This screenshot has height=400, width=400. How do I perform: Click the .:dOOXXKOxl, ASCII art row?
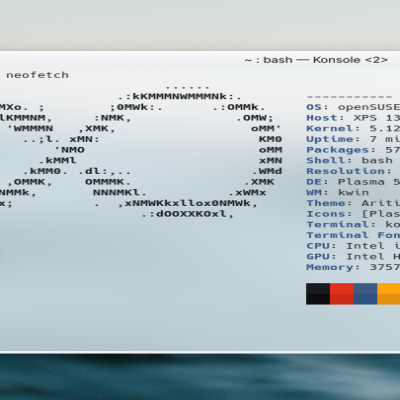[187, 214]
